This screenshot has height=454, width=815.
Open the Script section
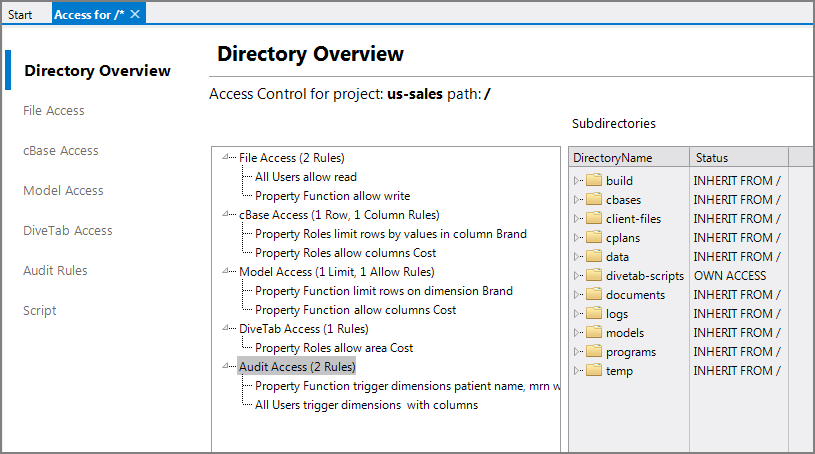point(40,310)
